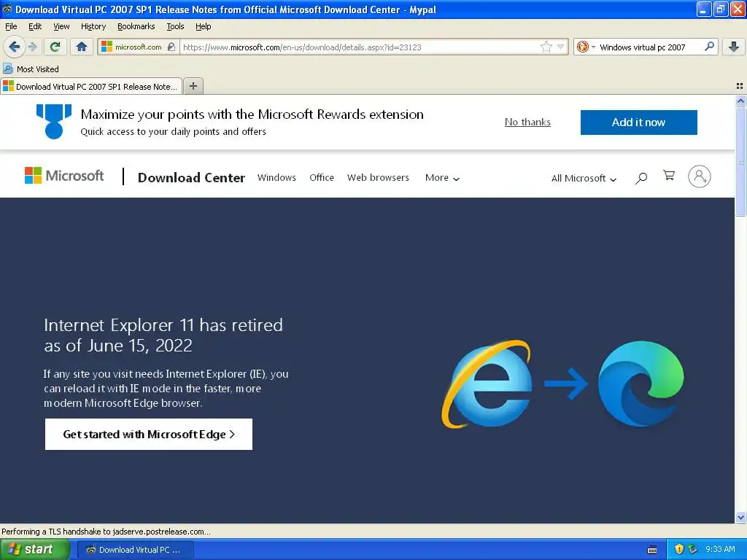This screenshot has width=747, height=560.
Task: Open the URL history dropdown arrow
Action: click(x=561, y=47)
